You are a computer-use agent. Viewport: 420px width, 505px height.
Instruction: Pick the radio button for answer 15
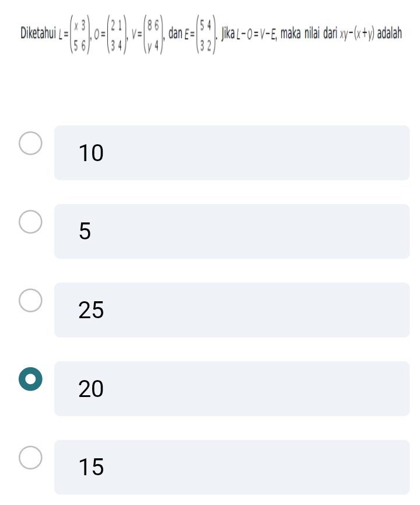pos(30,457)
